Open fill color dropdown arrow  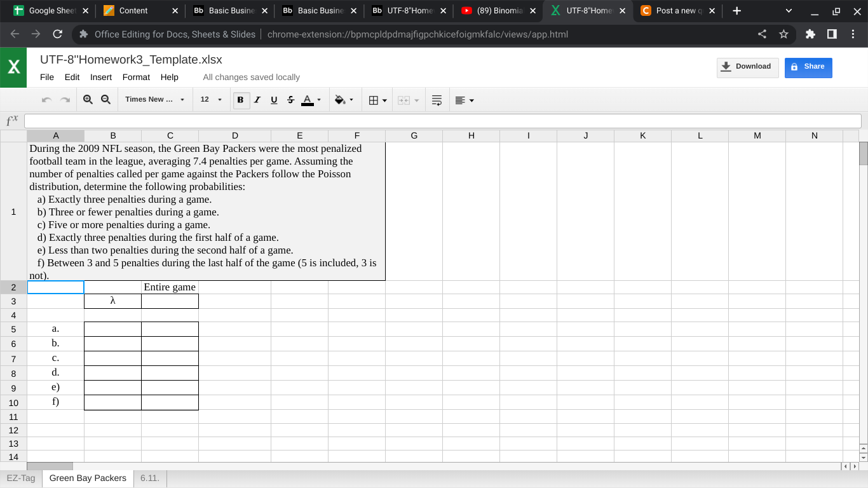(351, 100)
